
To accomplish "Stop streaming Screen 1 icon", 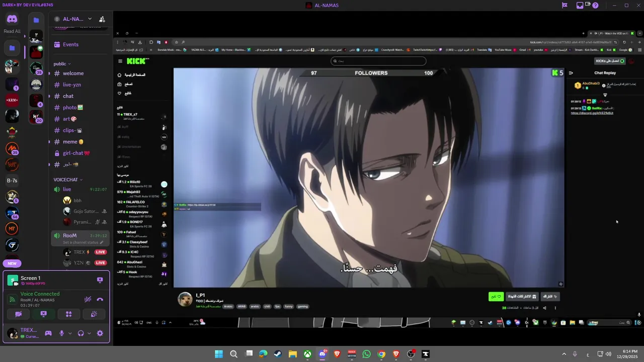I will [100, 280].
